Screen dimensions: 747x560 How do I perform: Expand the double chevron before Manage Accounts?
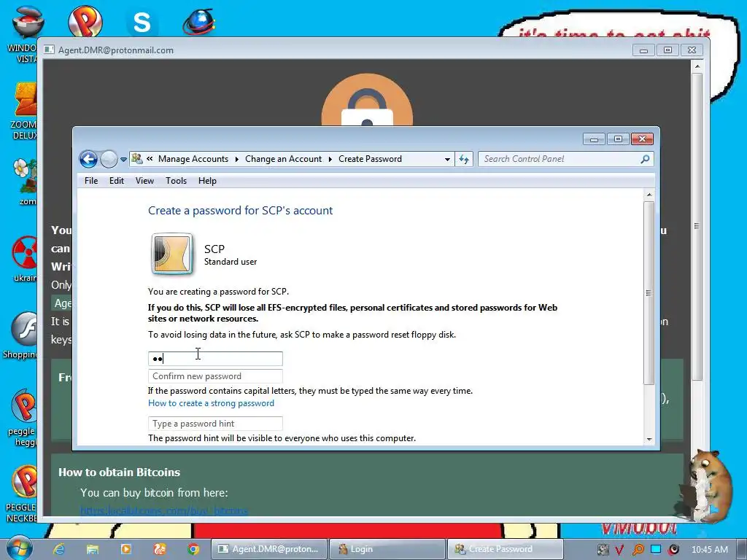point(150,158)
